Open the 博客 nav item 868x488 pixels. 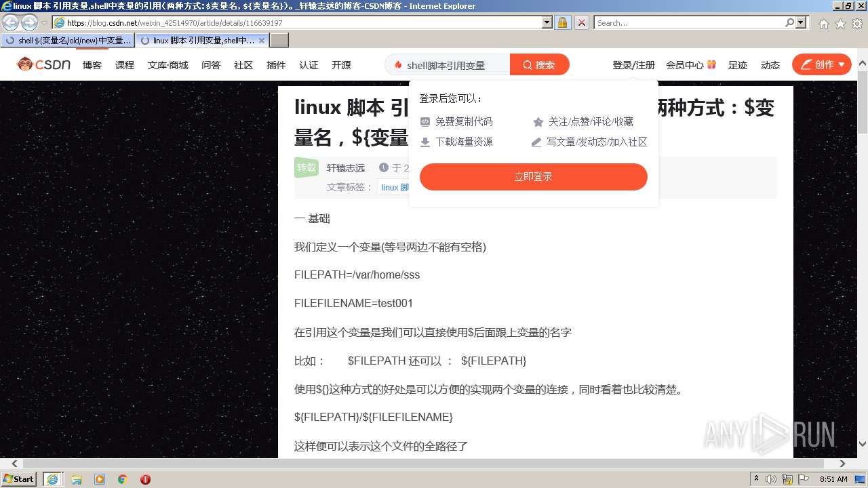click(92, 65)
